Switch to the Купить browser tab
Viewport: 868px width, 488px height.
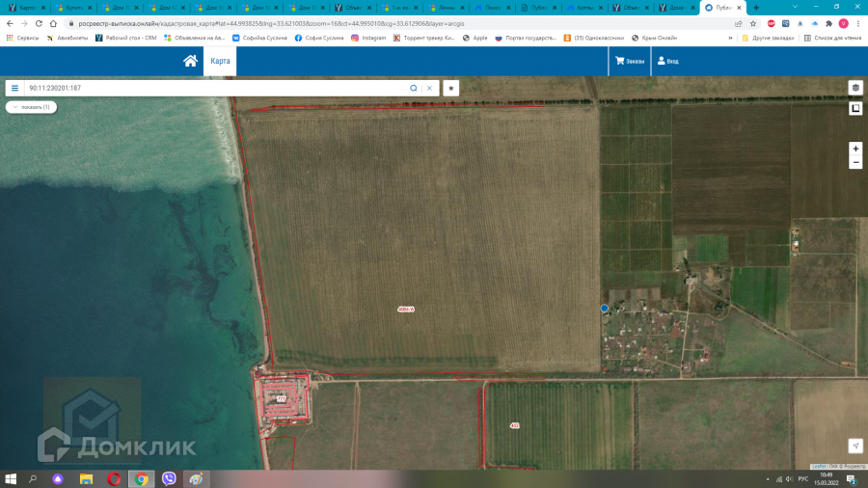[x=73, y=8]
